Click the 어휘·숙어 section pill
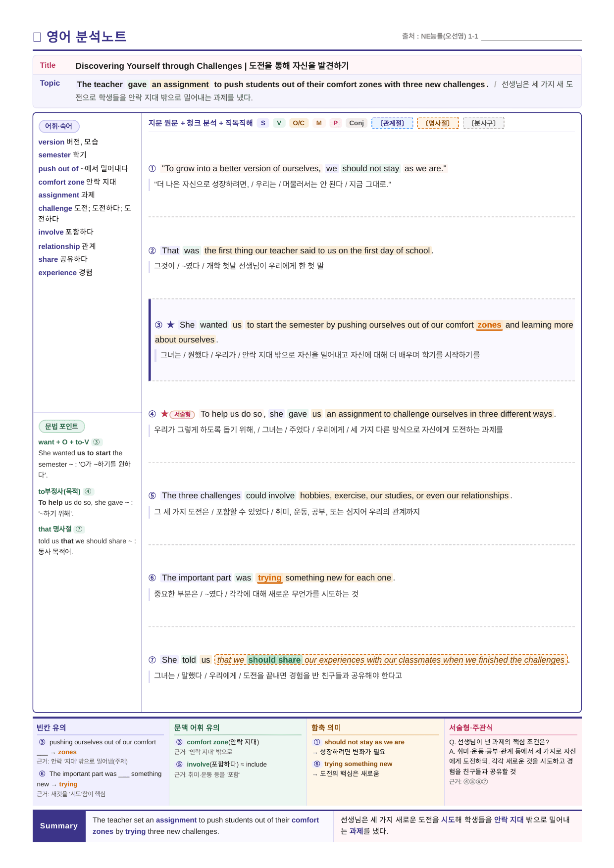This screenshot has height=868, width=614. 59,126
